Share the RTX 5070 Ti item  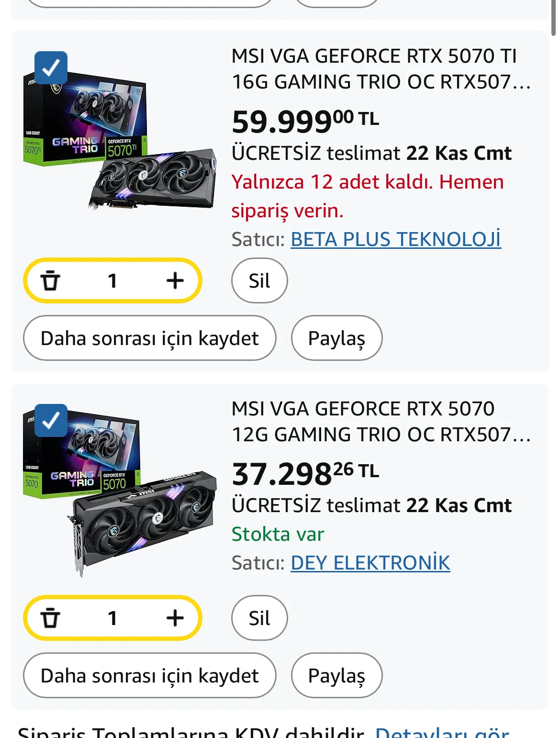point(336,338)
